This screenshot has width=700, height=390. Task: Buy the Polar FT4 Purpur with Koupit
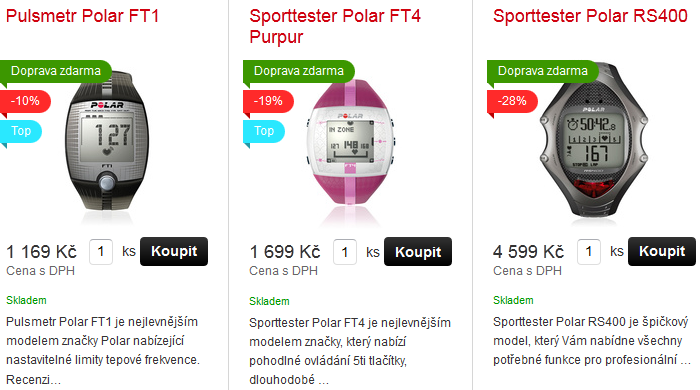[418, 252]
